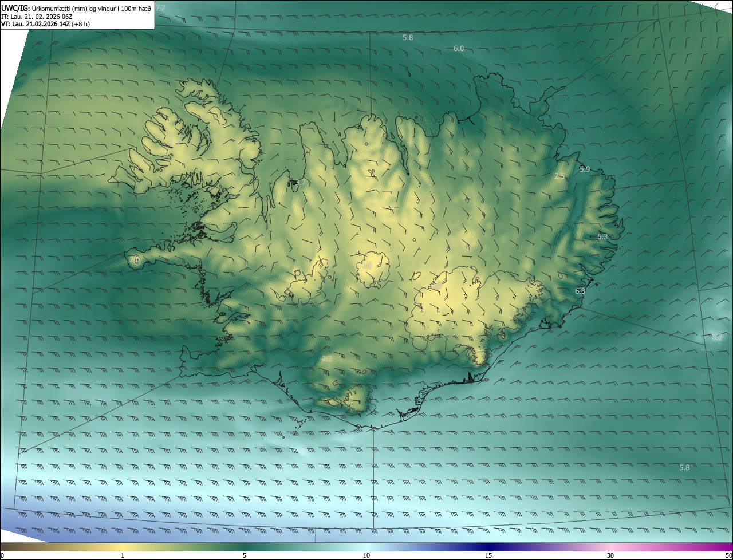733x560 pixels.
Task: Click the "0" tick on the color scale
Action: pos(2,555)
